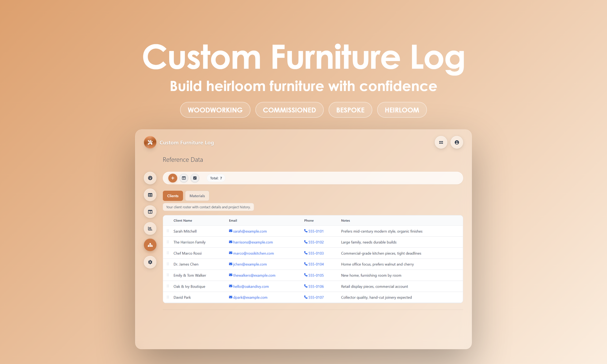Open the table view sidebar icon
607x364 pixels.
point(150,195)
